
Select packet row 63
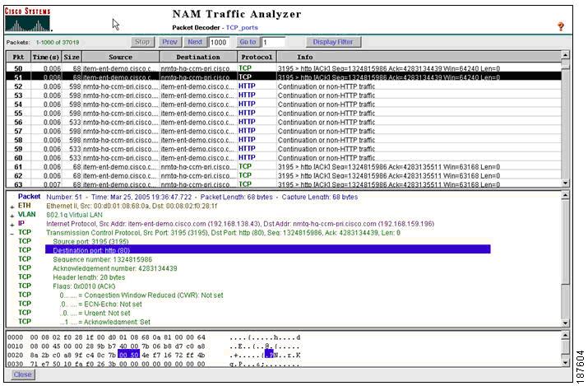click(x=284, y=184)
